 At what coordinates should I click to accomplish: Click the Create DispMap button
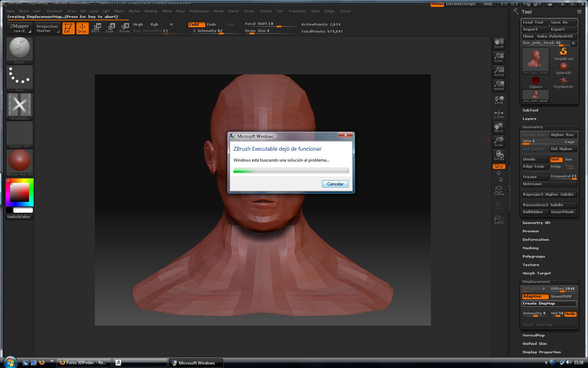[549, 304]
